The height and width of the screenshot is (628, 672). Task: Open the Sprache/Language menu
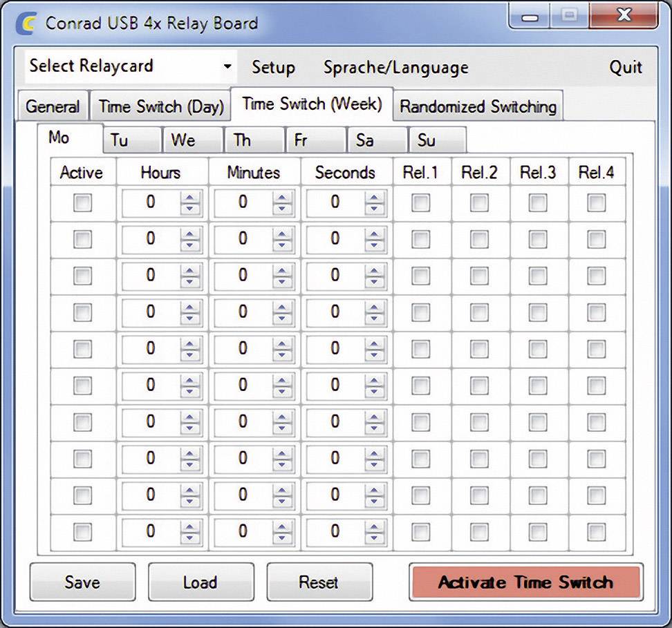pyautogui.click(x=395, y=68)
